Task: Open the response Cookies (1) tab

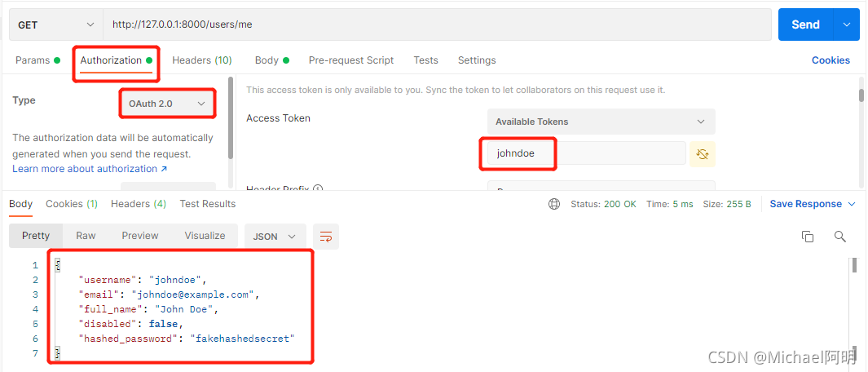Action: click(72, 204)
